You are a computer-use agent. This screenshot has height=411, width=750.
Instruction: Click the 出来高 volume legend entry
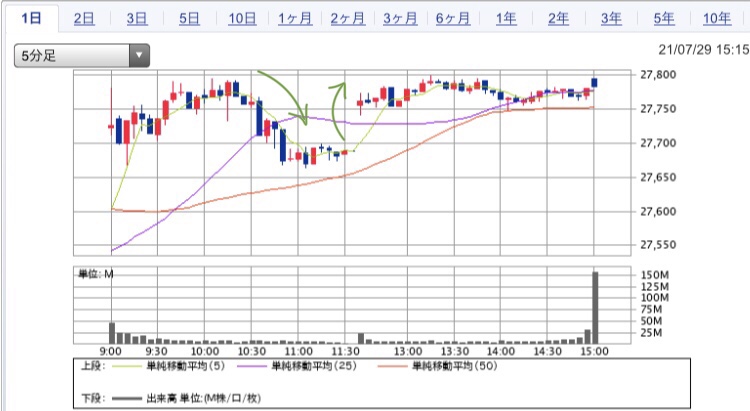[x=204, y=398]
